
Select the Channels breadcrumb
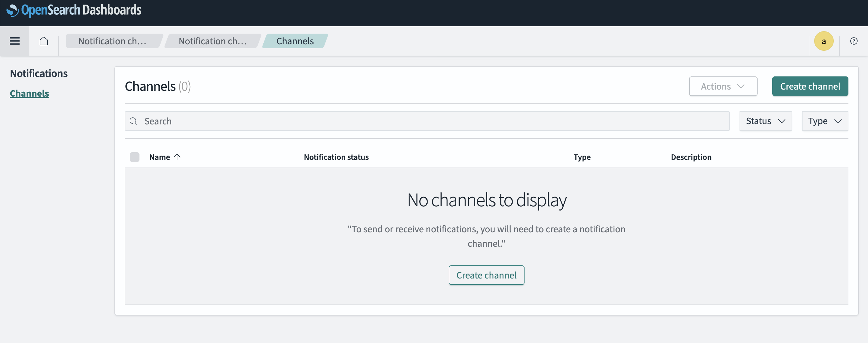pos(295,41)
